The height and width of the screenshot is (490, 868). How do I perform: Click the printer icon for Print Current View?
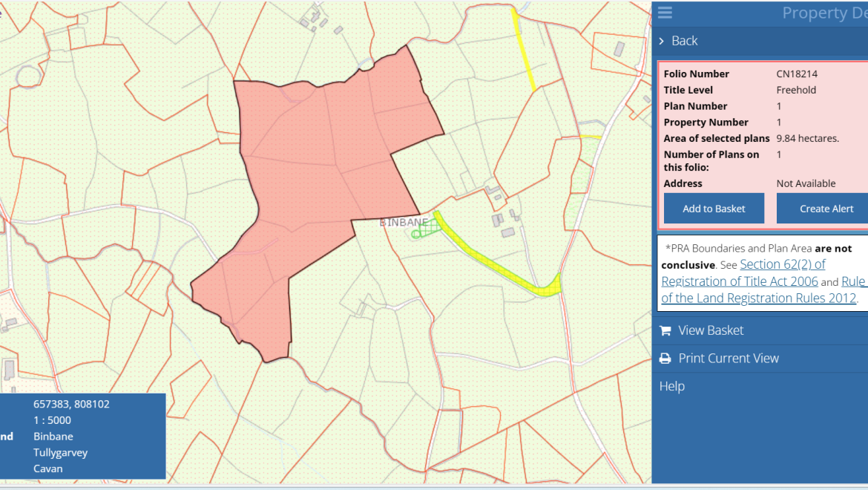(x=665, y=359)
